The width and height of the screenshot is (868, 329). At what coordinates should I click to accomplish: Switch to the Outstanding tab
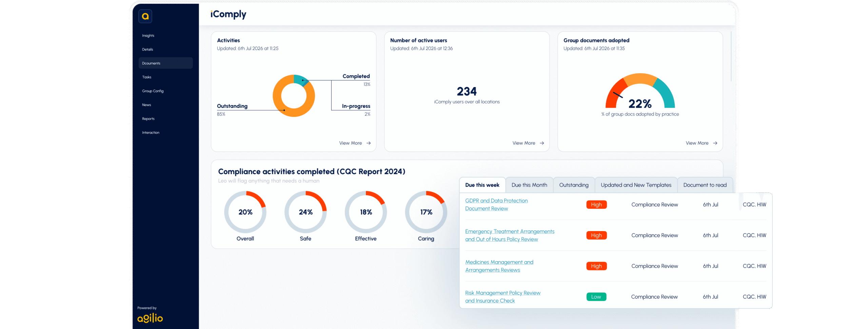tap(574, 185)
